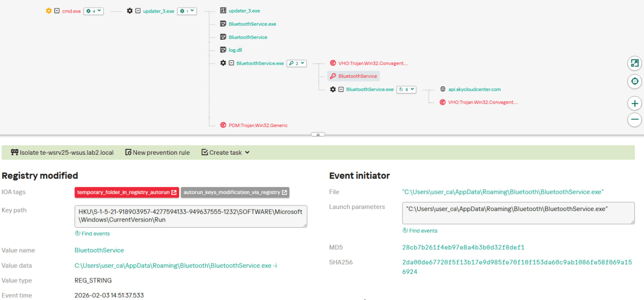
Task: Select the log.dll file node icon
Action: [223, 50]
